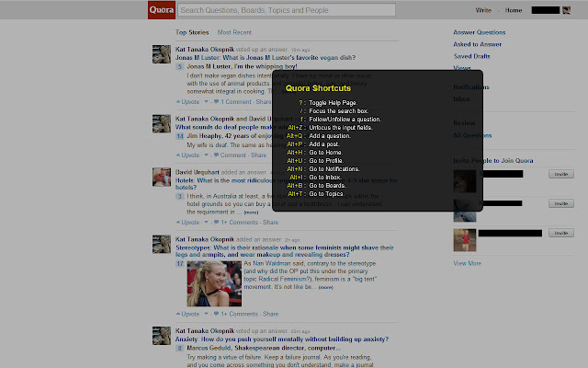Open Saved Drafts sidebar link

[471, 56]
